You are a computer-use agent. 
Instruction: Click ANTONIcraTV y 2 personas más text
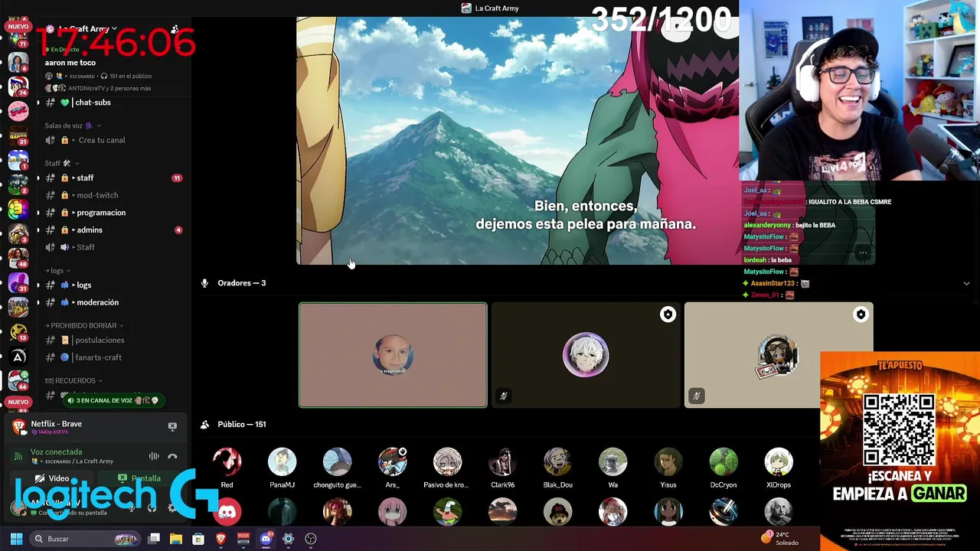[109, 88]
